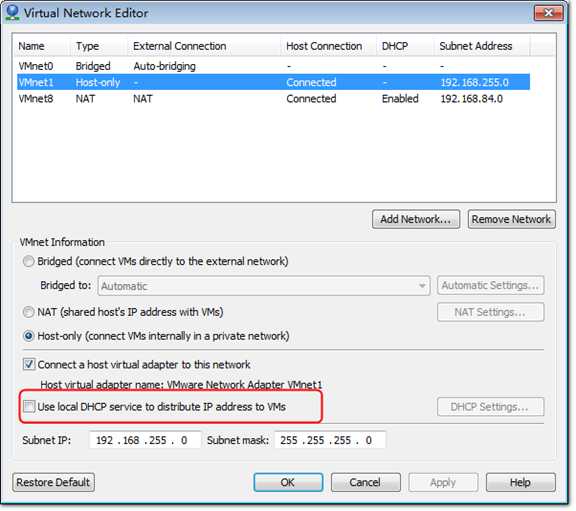Open Automatic Settings button

pyautogui.click(x=490, y=285)
